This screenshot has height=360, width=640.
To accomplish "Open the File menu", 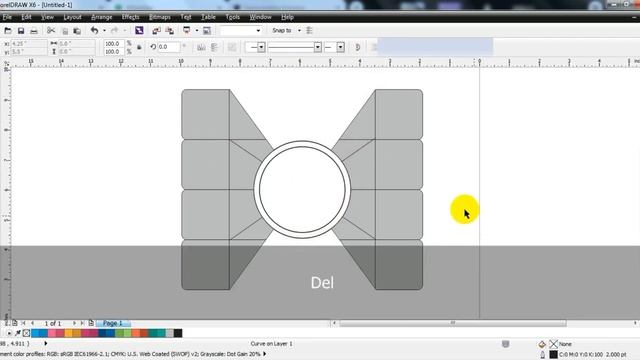I will click(7, 17).
